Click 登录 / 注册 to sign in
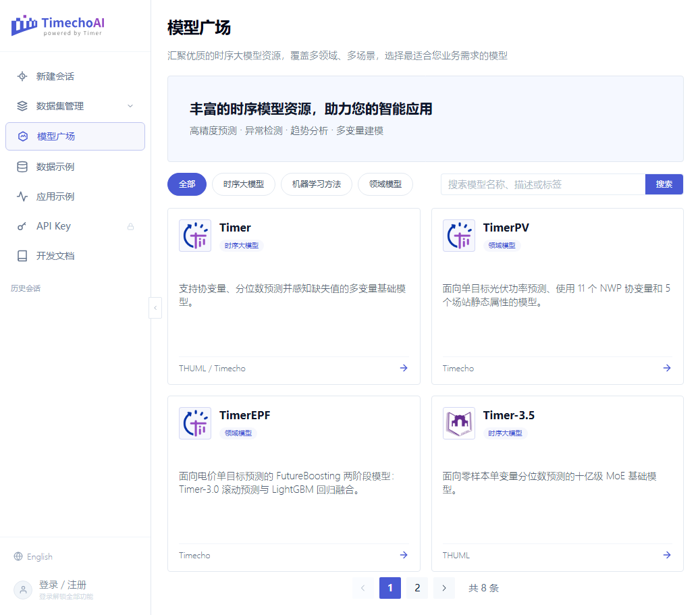Screen dimensions: 700x615 point(63,585)
